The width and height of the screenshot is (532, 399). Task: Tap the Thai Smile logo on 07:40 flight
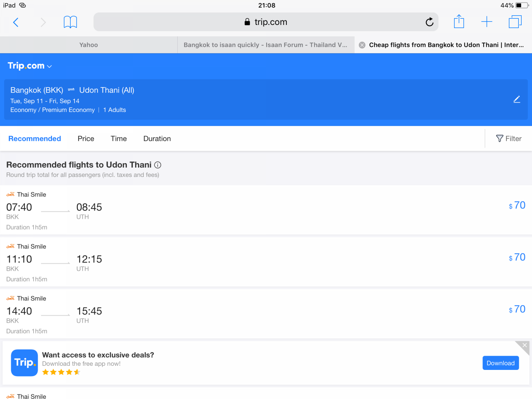coord(10,194)
